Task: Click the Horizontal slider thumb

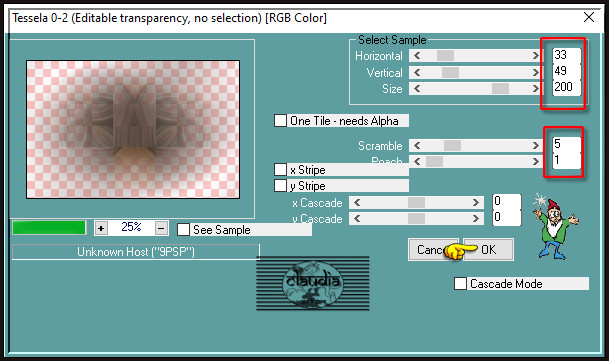Action: (445, 56)
